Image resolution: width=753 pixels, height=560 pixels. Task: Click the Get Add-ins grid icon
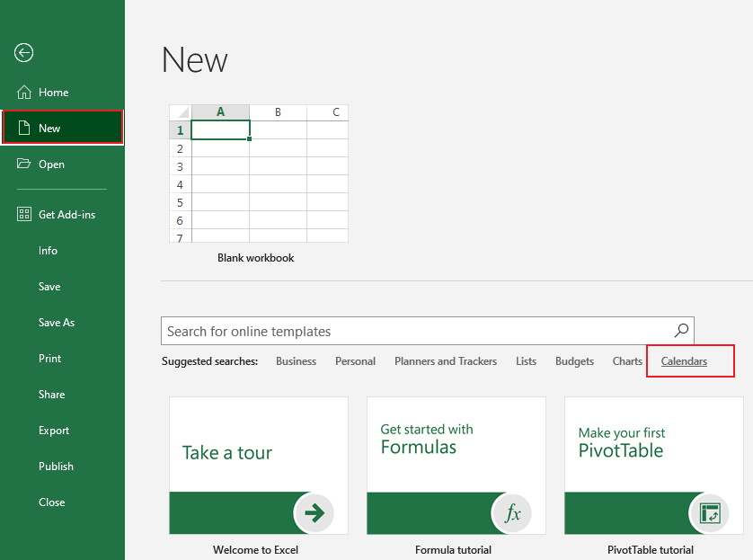tap(24, 215)
